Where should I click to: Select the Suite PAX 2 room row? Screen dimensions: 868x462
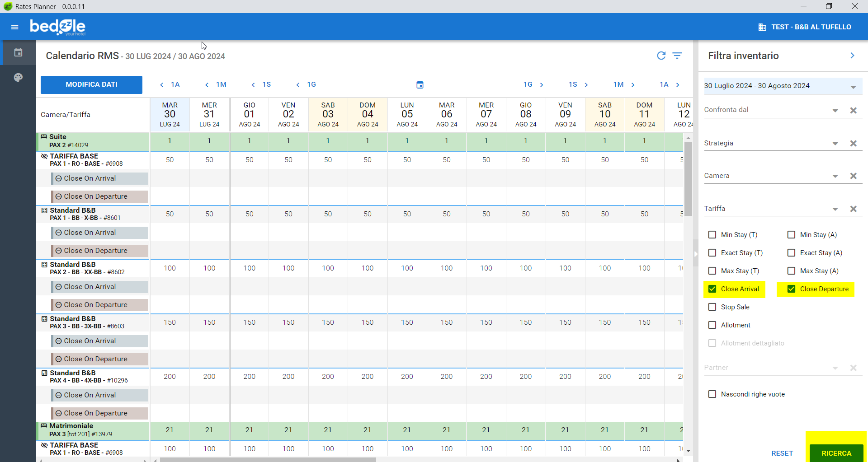93,141
